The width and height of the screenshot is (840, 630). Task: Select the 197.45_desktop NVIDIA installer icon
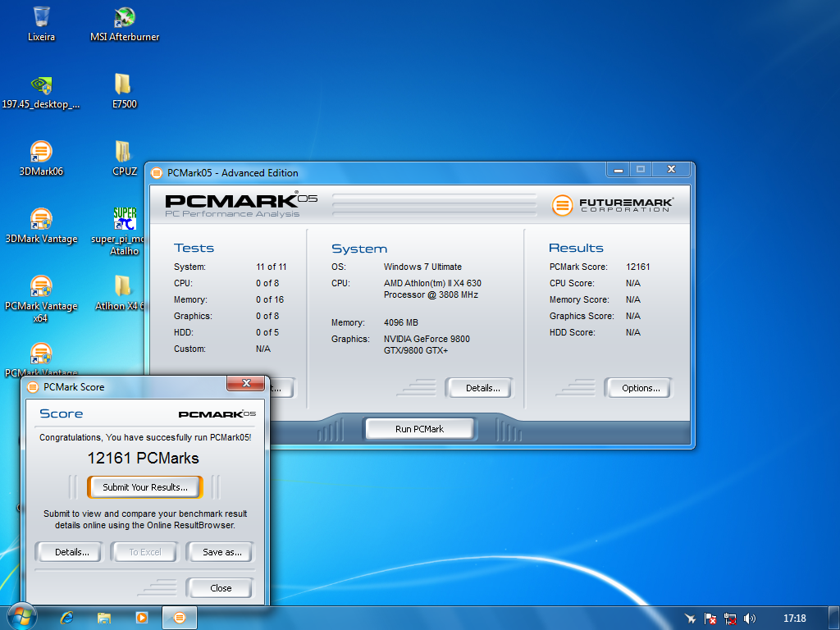pyautogui.click(x=41, y=91)
